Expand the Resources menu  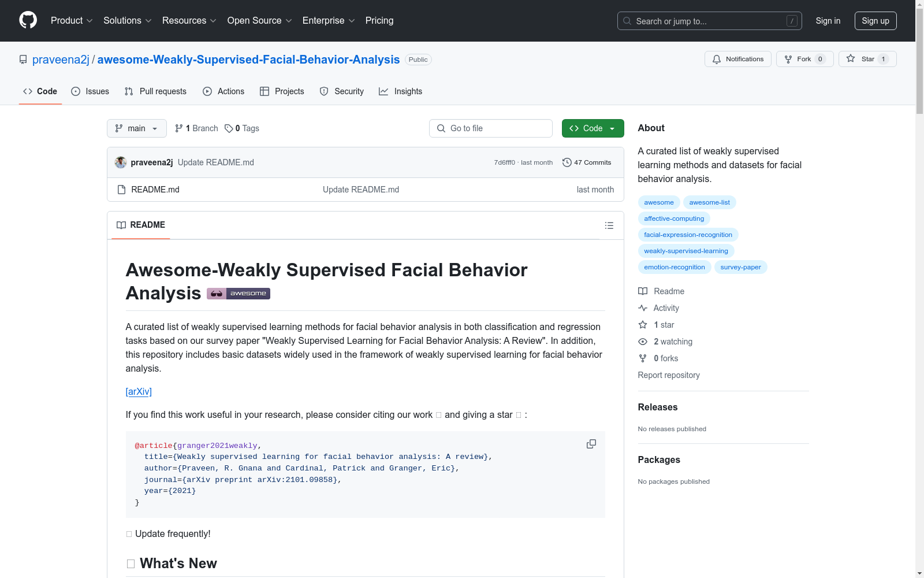point(189,21)
